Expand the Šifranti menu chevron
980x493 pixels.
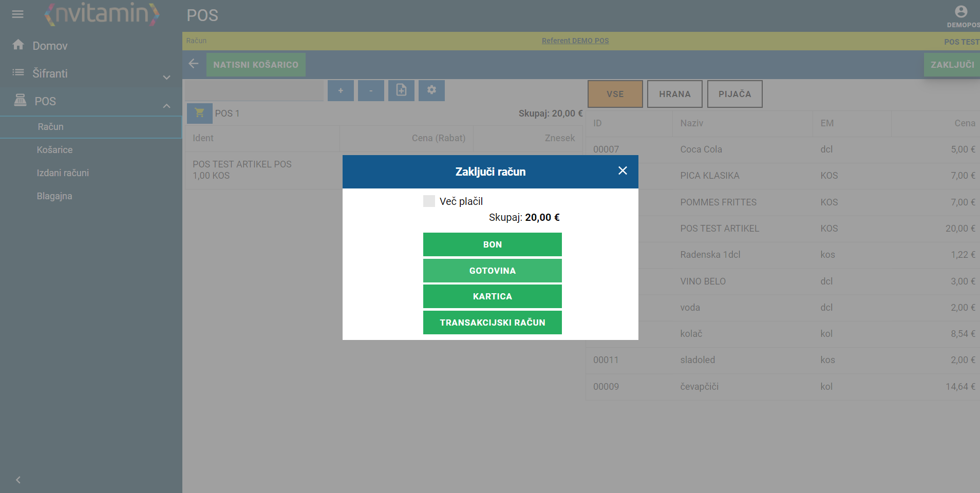click(x=166, y=78)
